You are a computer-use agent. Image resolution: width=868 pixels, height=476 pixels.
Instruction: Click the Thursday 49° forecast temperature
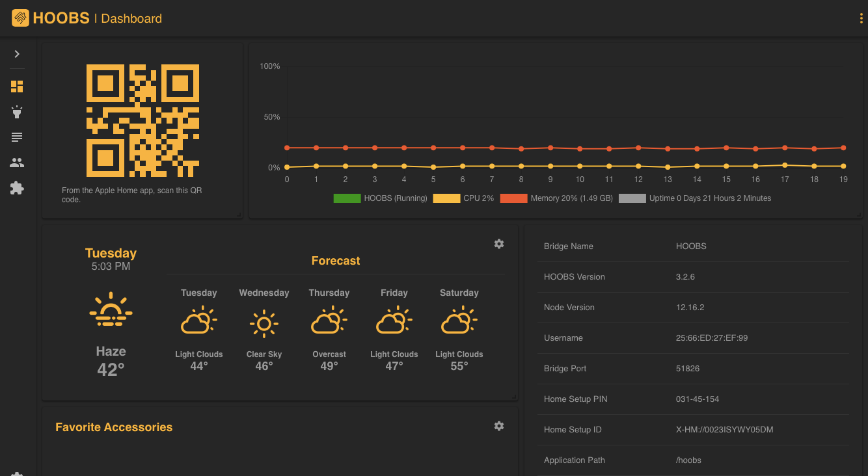pyautogui.click(x=329, y=367)
